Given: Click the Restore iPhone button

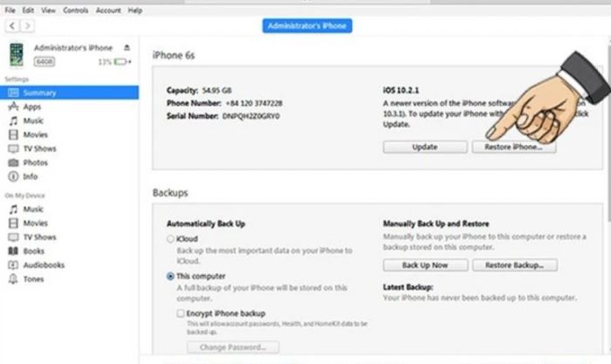Looking at the screenshot, I should coord(513,147).
